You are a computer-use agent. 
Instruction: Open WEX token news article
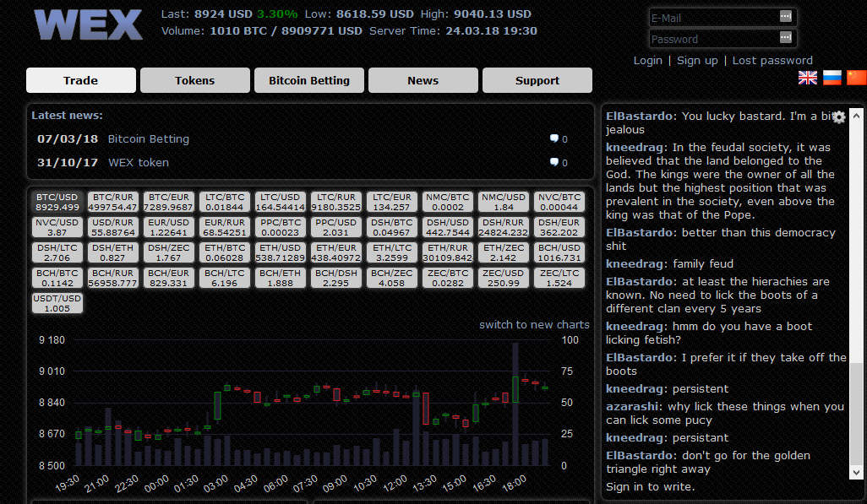[139, 162]
